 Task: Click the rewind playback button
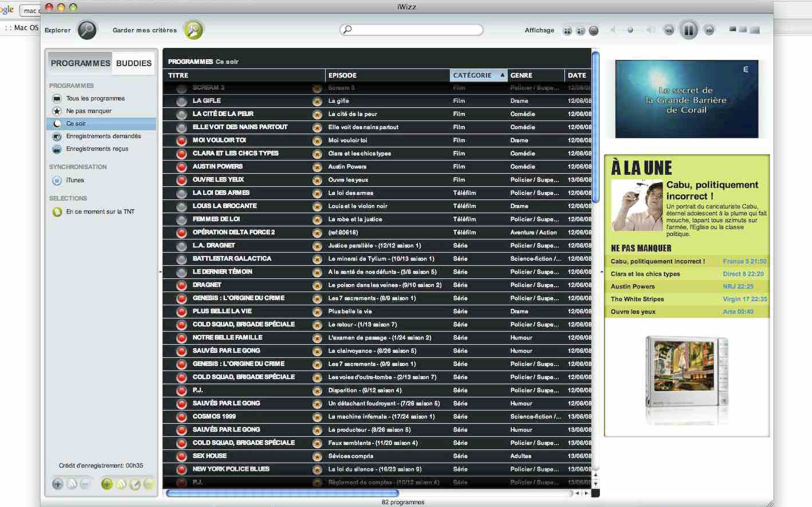[668, 30]
